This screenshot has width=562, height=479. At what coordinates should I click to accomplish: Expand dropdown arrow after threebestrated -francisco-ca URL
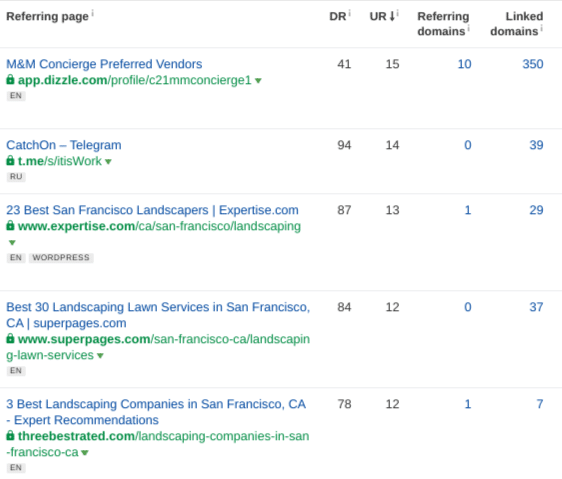85,453
